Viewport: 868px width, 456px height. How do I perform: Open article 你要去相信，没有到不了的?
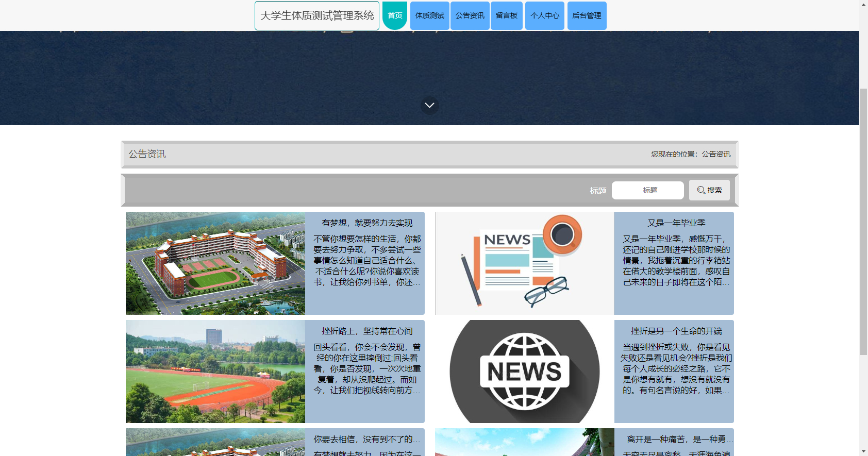(x=367, y=439)
